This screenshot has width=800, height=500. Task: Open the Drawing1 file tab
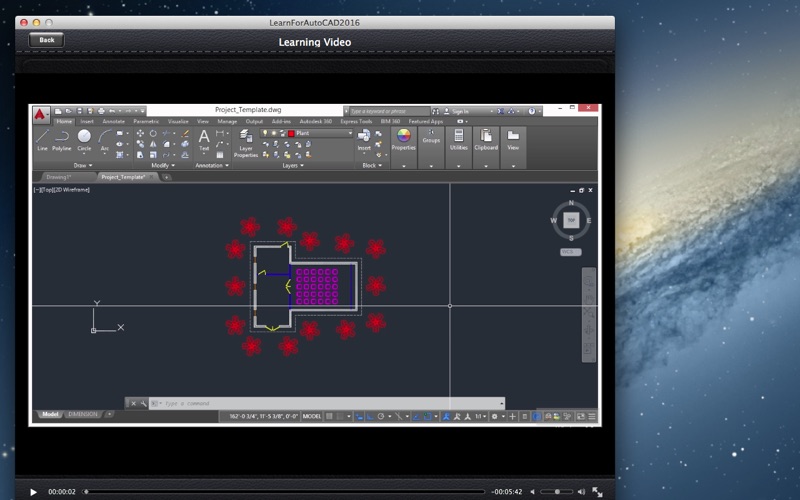pyautogui.click(x=59, y=177)
